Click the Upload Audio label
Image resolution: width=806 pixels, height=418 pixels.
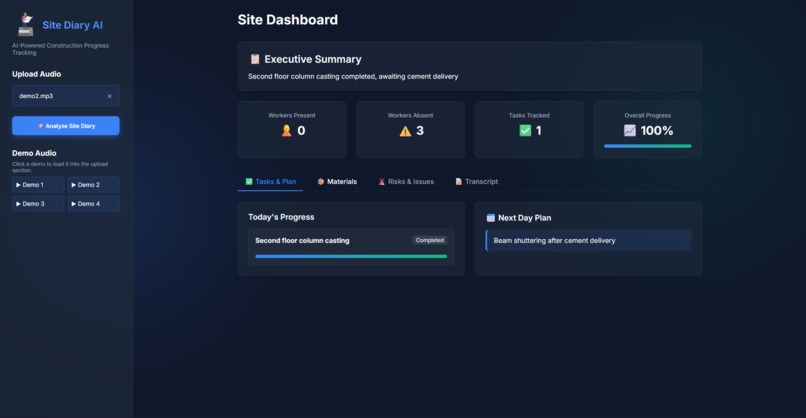point(36,74)
